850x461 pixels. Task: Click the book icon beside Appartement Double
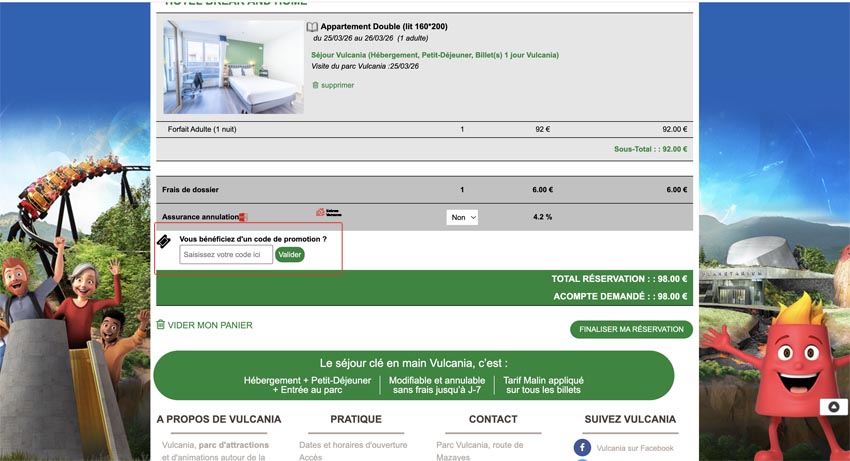312,27
